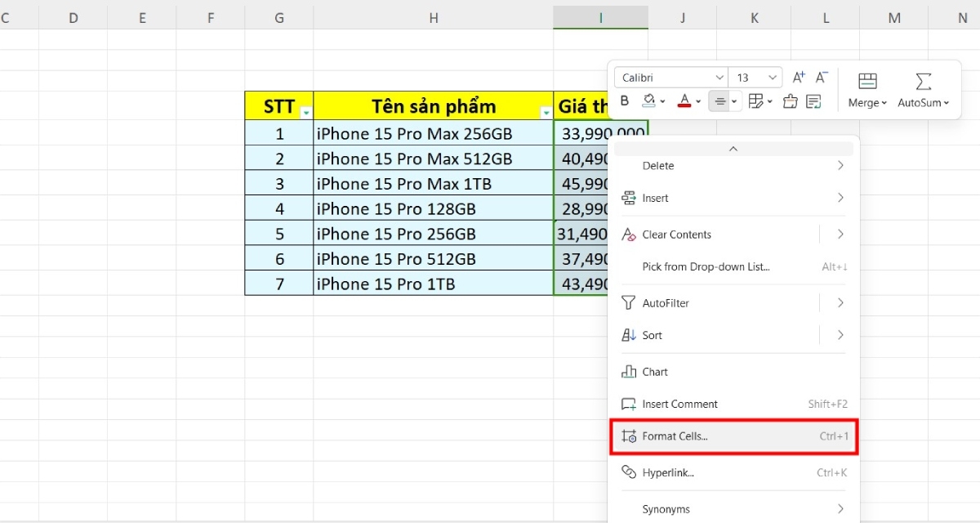The width and height of the screenshot is (980, 523).
Task: Choose Hyperlink from context menu
Action: coord(733,472)
